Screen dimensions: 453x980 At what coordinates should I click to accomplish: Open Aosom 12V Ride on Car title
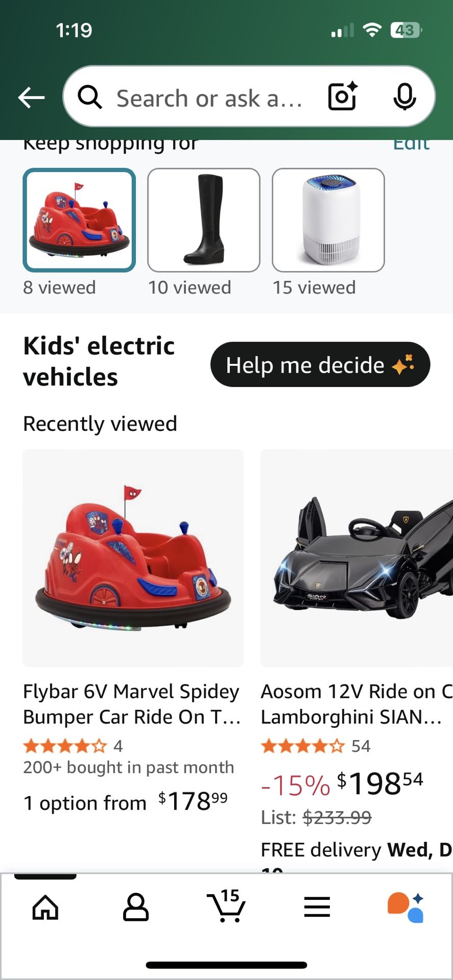click(355, 704)
